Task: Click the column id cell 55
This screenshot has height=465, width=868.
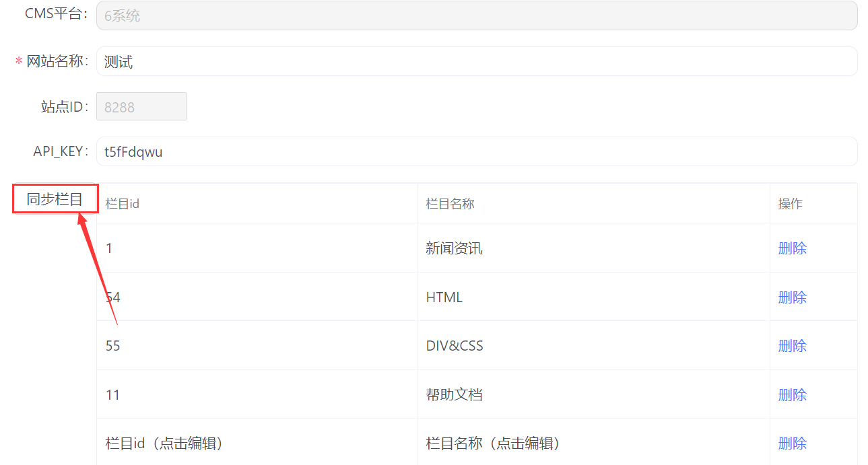Action: (113, 346)
